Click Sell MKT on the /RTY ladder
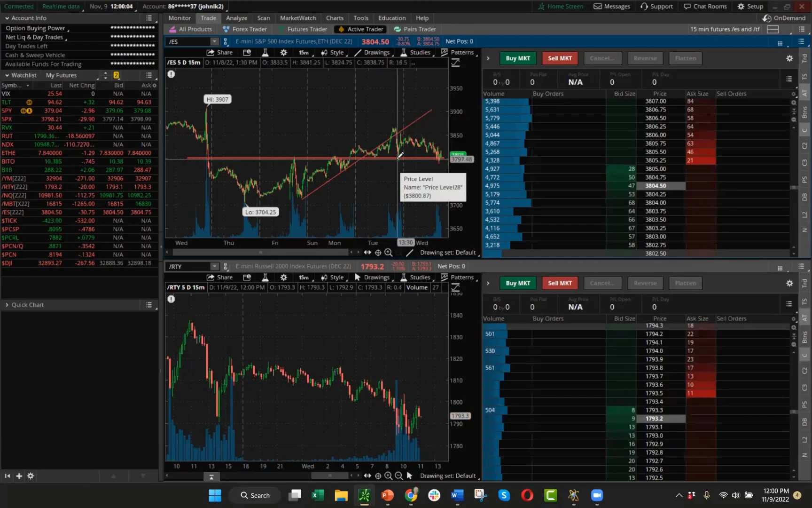The image size is (812, 508). 560,283
